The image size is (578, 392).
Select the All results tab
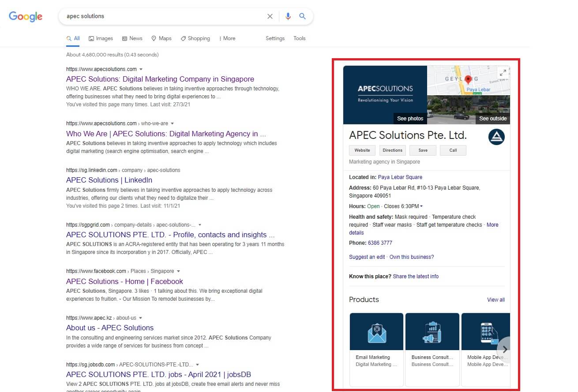pyautogui.click(x=73, y=38)
